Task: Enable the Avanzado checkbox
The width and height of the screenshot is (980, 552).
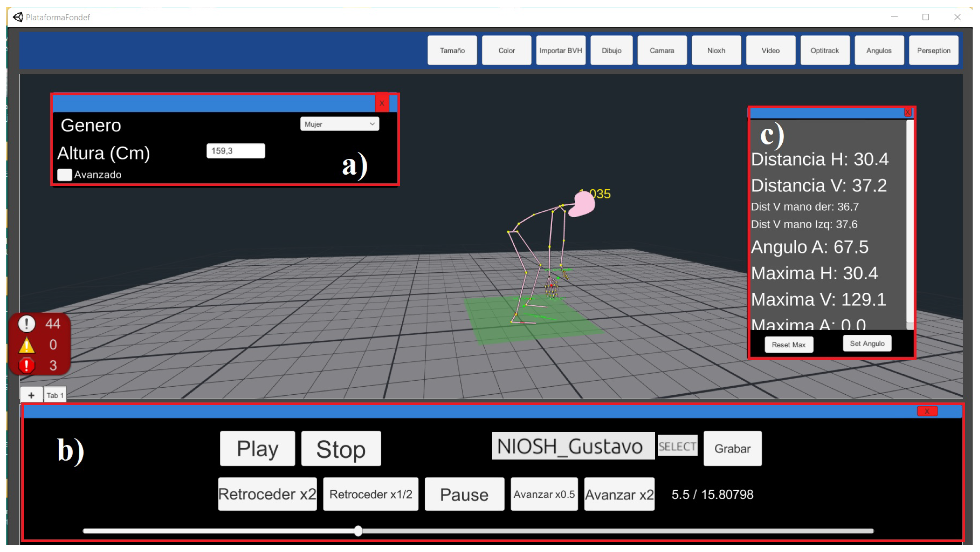Action: click(64, 175)
